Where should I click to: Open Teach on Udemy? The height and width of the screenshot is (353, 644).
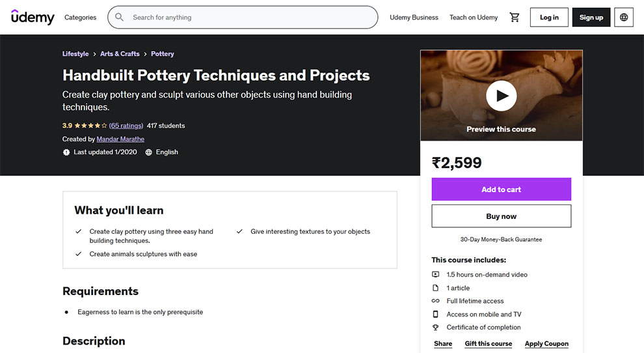473,18
